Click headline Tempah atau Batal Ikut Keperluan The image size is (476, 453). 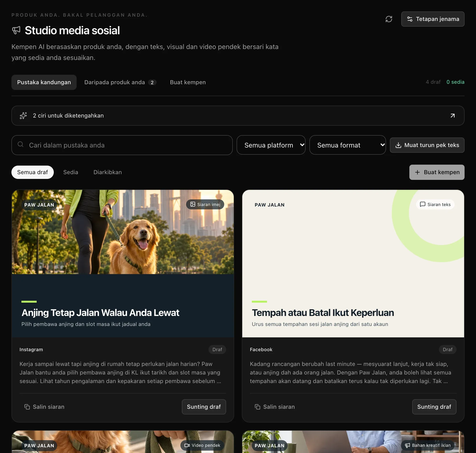click(323, 313)
